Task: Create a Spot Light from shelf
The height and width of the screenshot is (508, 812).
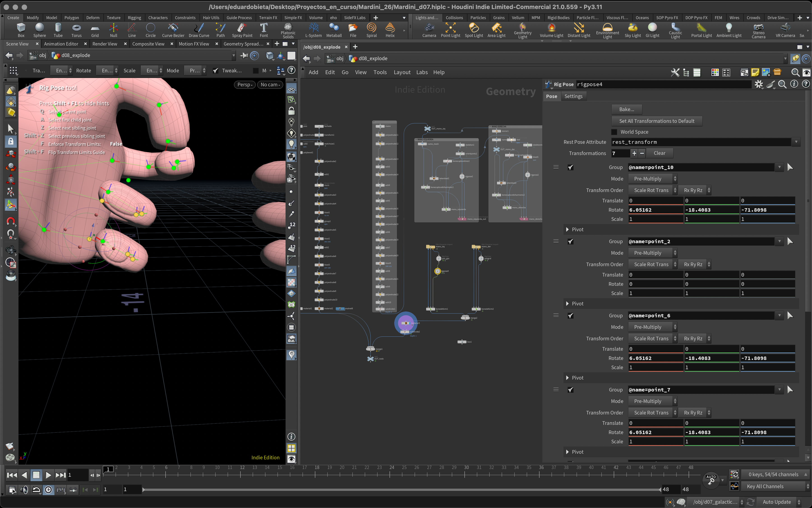Action: pos(473,30)
